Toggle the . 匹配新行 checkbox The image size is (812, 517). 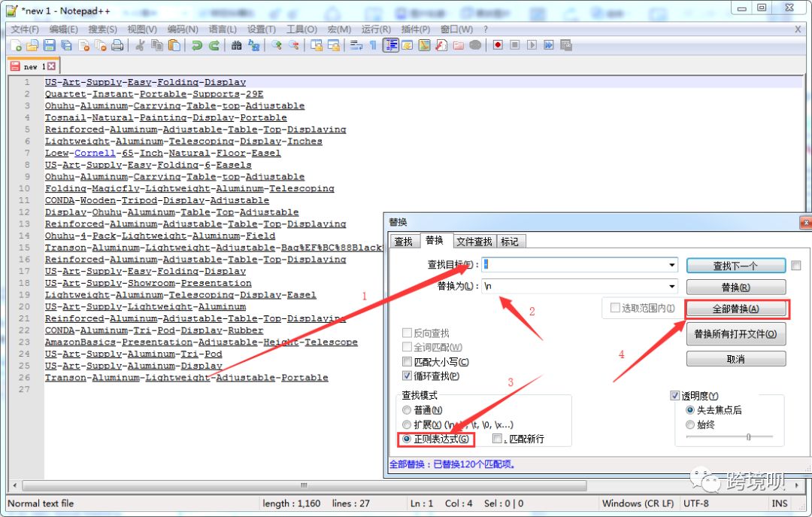pyautogui.click(x=497, y=439)
